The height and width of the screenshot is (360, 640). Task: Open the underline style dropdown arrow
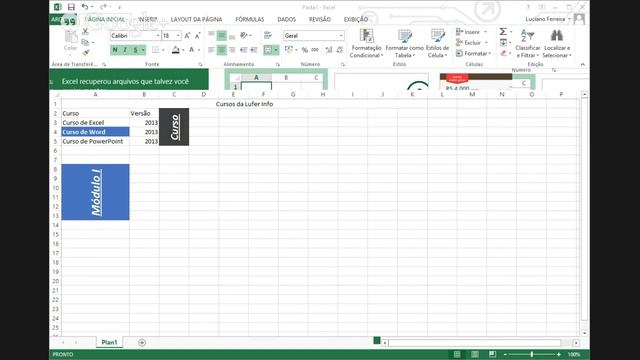143,50
